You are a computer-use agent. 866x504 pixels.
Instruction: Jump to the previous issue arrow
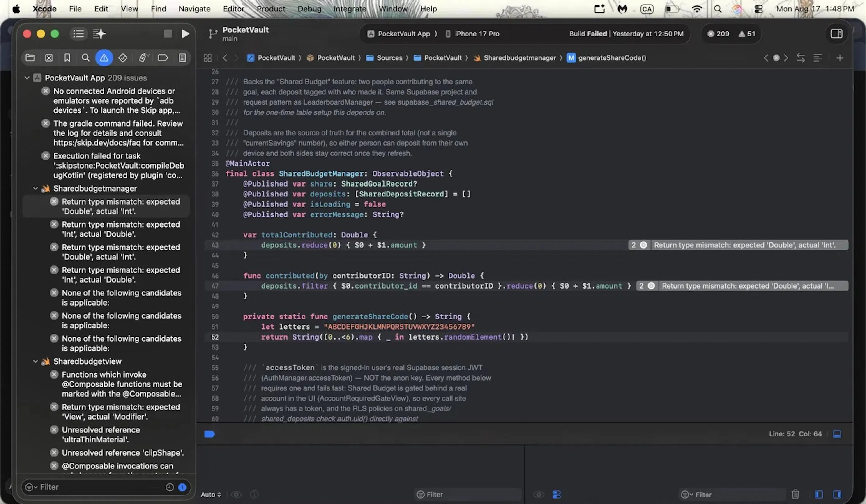click(x=766, y=58)
